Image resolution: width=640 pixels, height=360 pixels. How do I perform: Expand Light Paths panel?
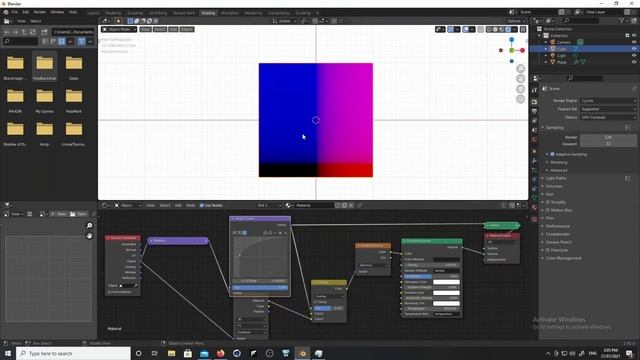pos(556,178)
